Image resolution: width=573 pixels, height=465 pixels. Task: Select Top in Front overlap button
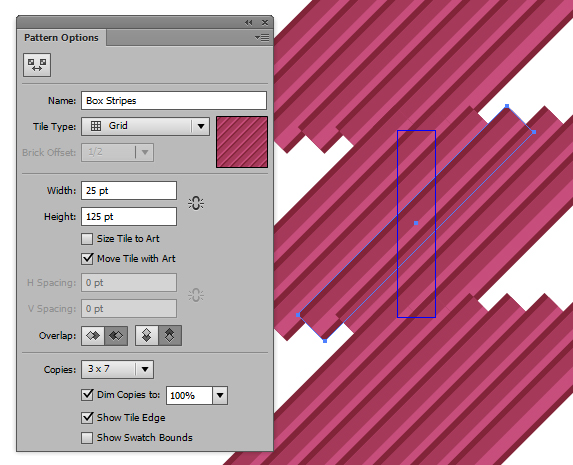pyautogui.click(x=147, y=336)
